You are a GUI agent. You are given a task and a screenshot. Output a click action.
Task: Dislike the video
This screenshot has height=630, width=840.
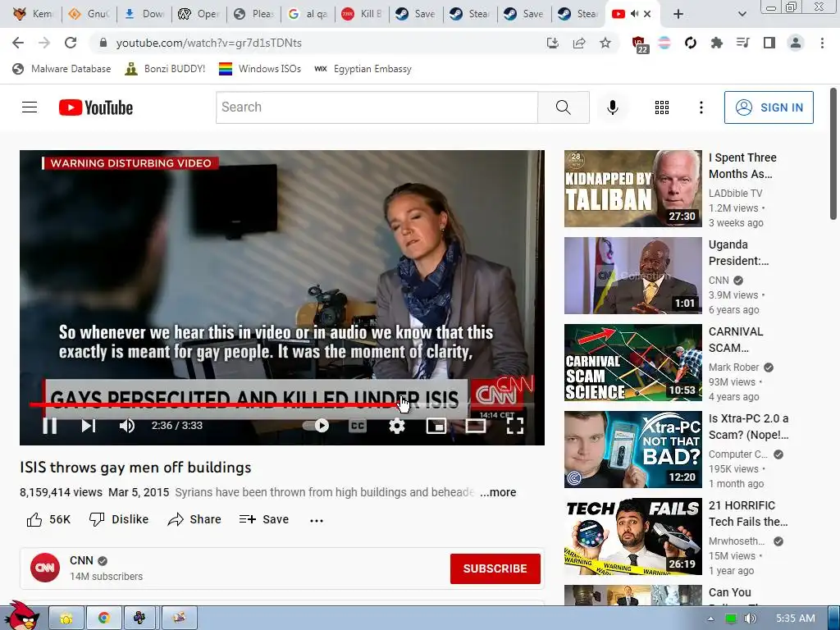click(119, 519)
